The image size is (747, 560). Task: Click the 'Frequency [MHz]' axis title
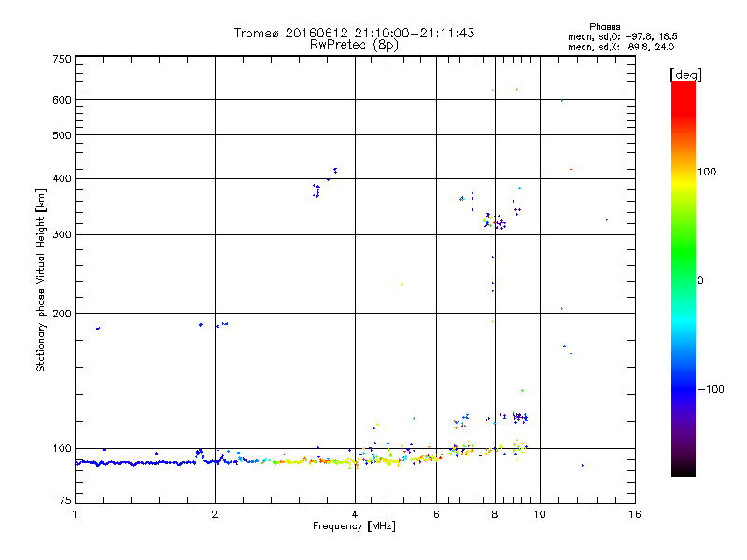[354, 526]
